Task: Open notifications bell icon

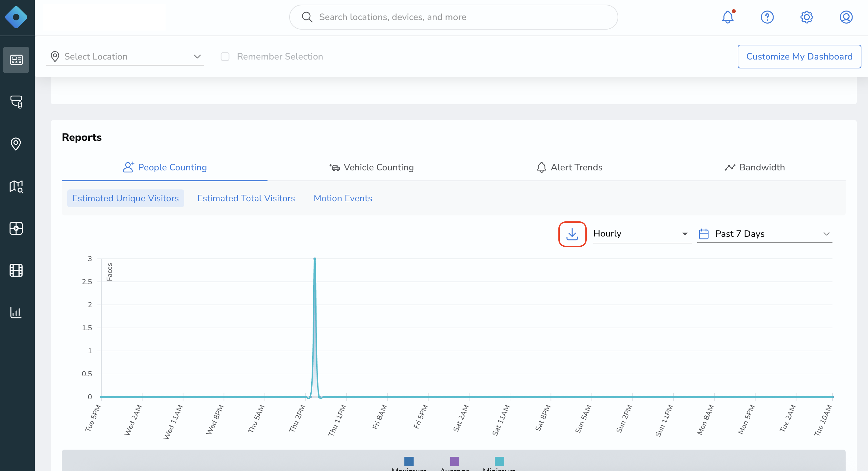Action: click(x=728, y=17)
